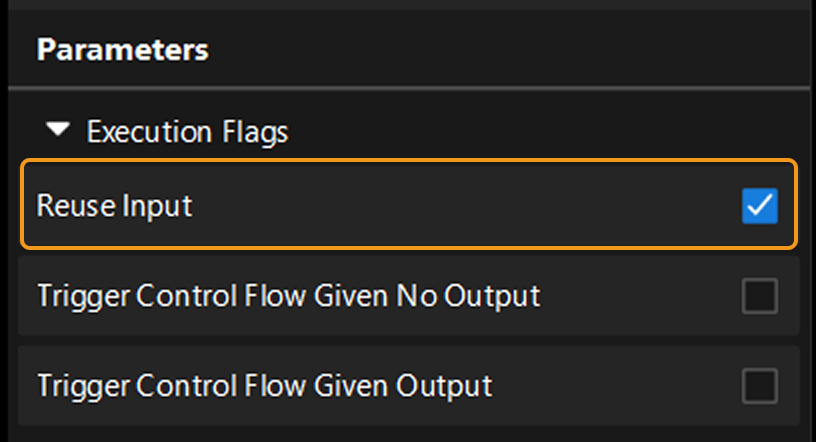Select the Reuse Input label text
The image size is (816, 442).
tap(114, 206)
